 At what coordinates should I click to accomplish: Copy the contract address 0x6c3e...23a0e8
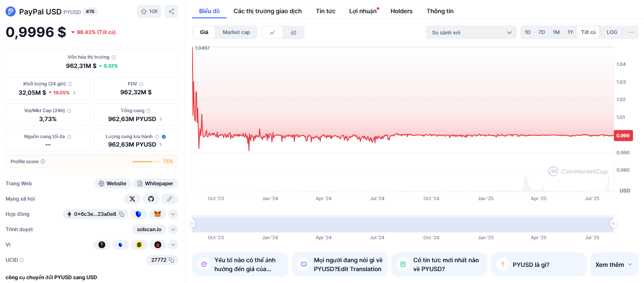pyautogui.click(x=122, y=214)
